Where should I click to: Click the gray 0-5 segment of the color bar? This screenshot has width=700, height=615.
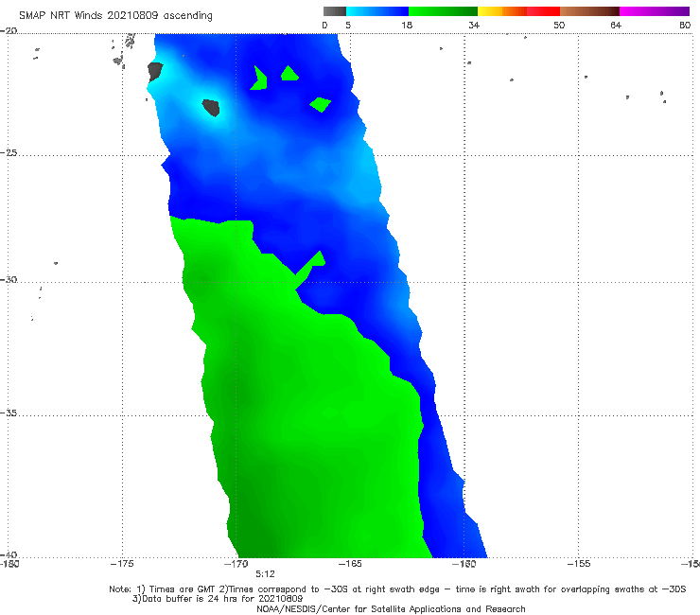click(334, 11)
